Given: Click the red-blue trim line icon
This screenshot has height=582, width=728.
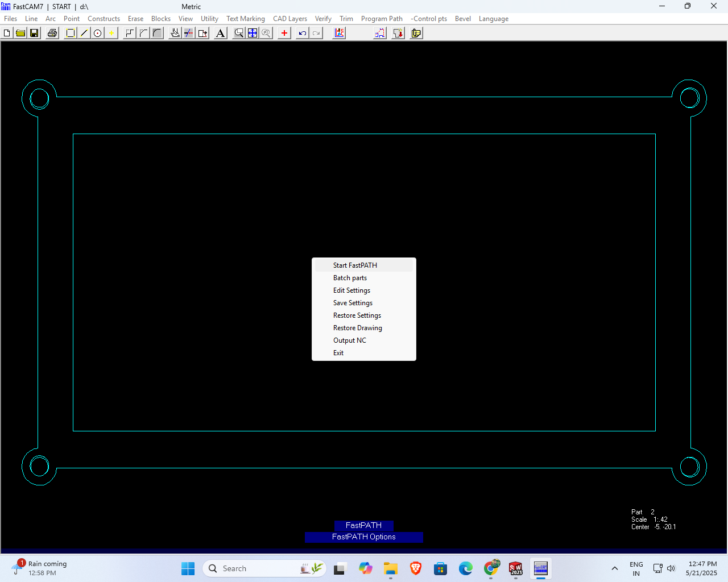Looking at the screenshot, I should coord(189,33).
